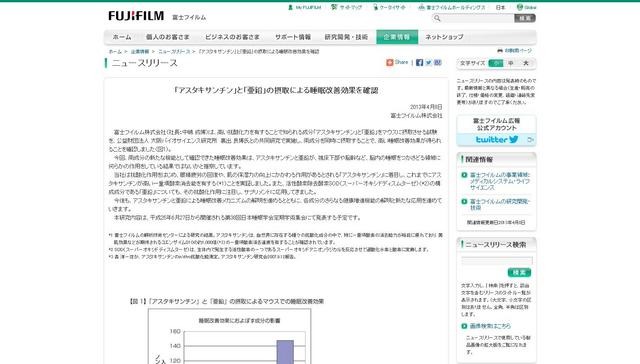The image size is (640, 364).
Task: Click the small arrow icon beside the Twitter logo
Action: point(530,140)
